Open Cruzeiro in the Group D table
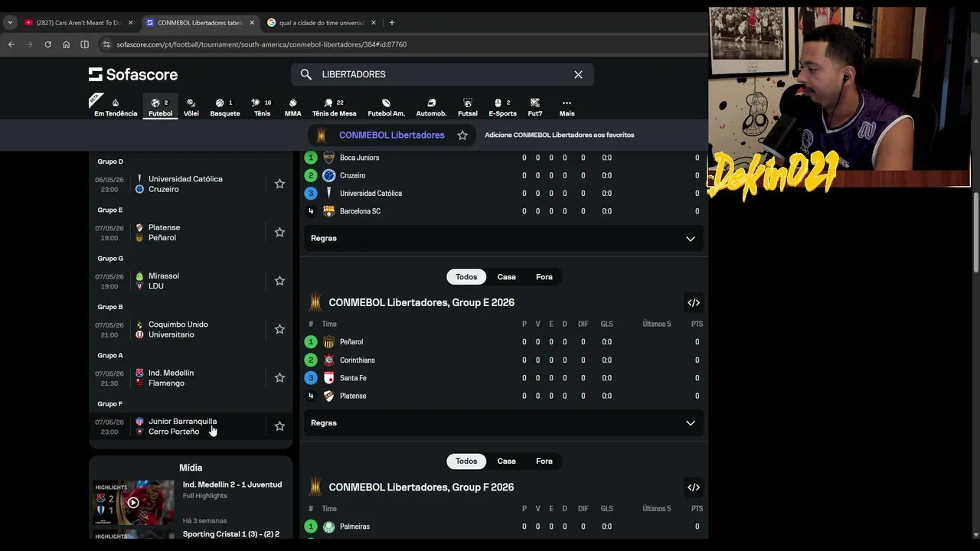The width and height of the screenshot is (980, 551). click(x=503, y=175)
